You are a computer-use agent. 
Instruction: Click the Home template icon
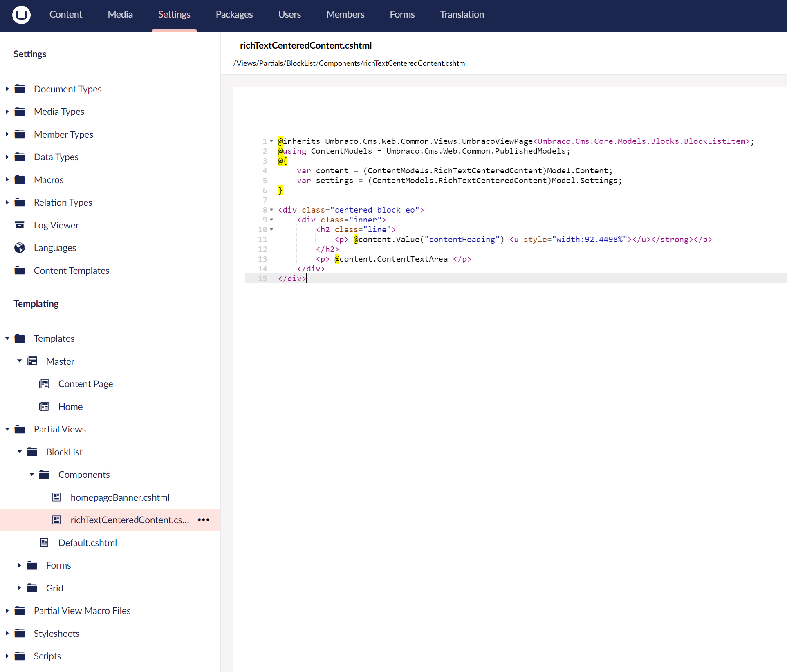44,406
